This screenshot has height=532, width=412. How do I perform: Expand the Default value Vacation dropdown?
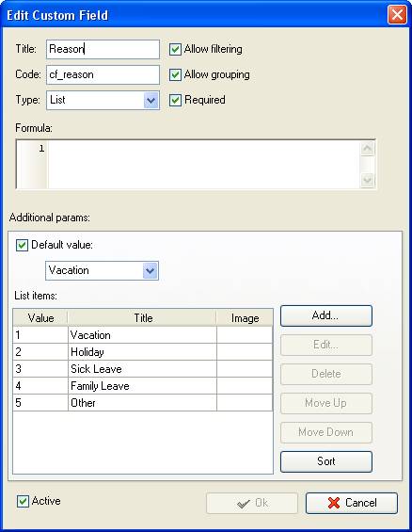coord(102,270)
